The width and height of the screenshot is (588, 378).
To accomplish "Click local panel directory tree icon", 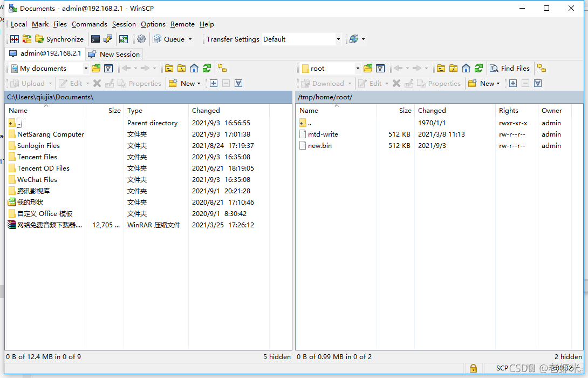I will tap(222, 69).
